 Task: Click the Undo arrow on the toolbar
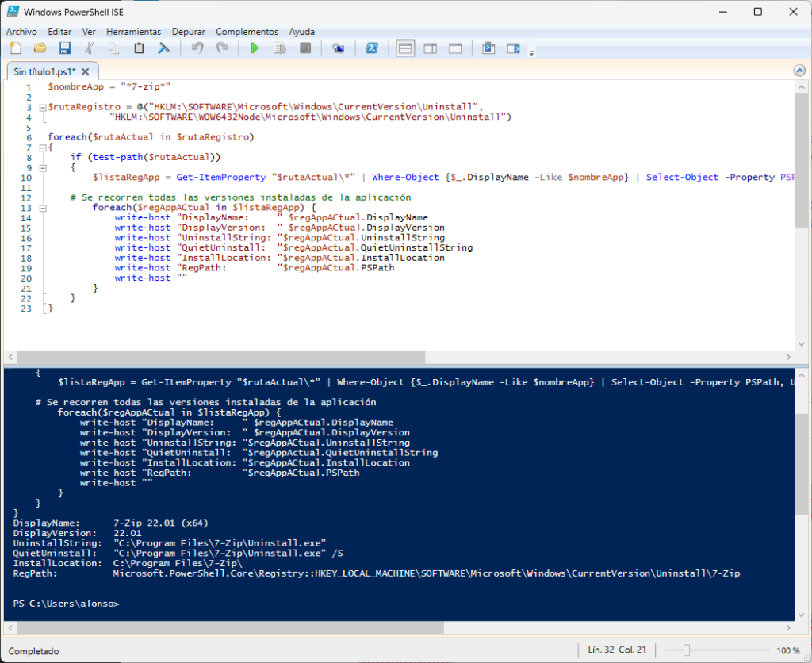coord(197,48)
